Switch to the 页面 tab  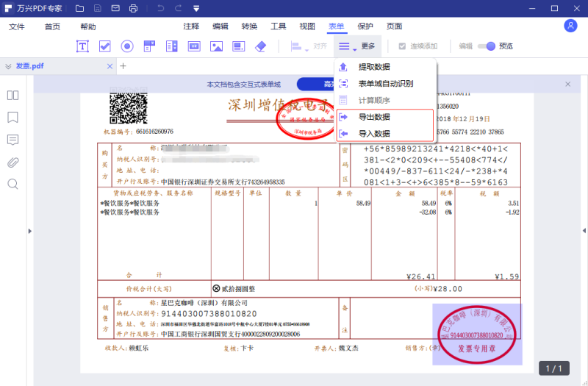tap(394, 26)
